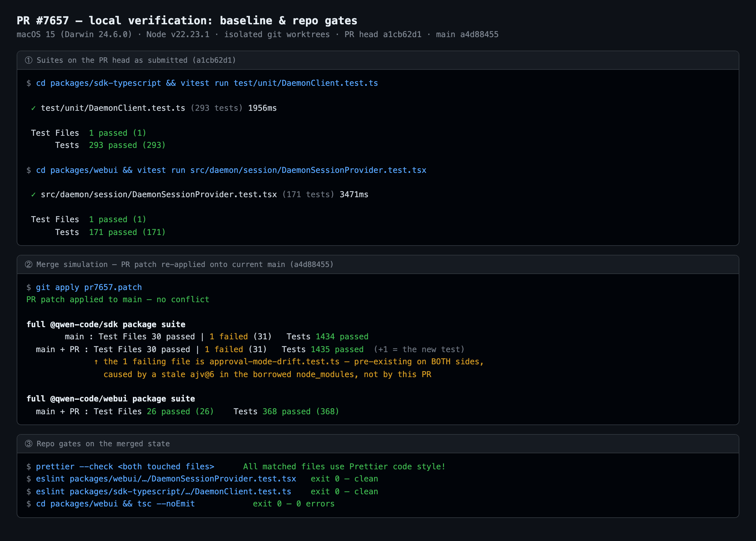Click command "eslint packages/sdk-typescript/…/DaemonClient.test.ts"

(164, 492)
